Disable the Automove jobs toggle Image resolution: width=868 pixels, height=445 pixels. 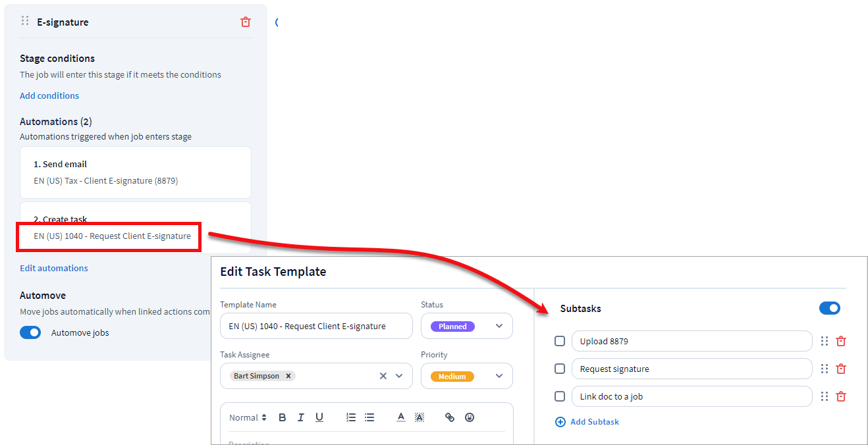click(30, 332)
